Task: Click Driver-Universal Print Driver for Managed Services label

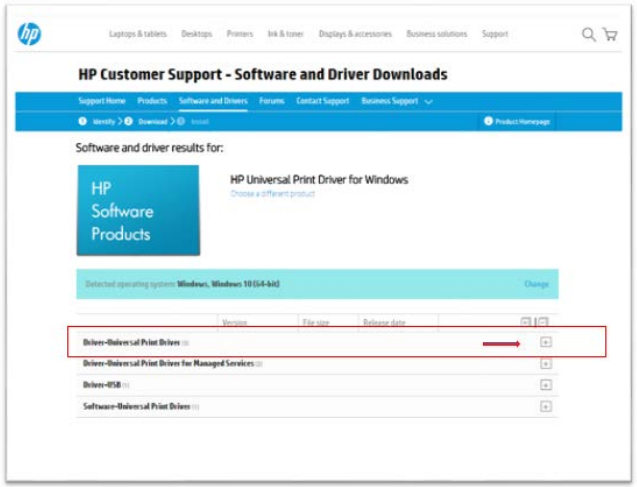Action: 168,363
